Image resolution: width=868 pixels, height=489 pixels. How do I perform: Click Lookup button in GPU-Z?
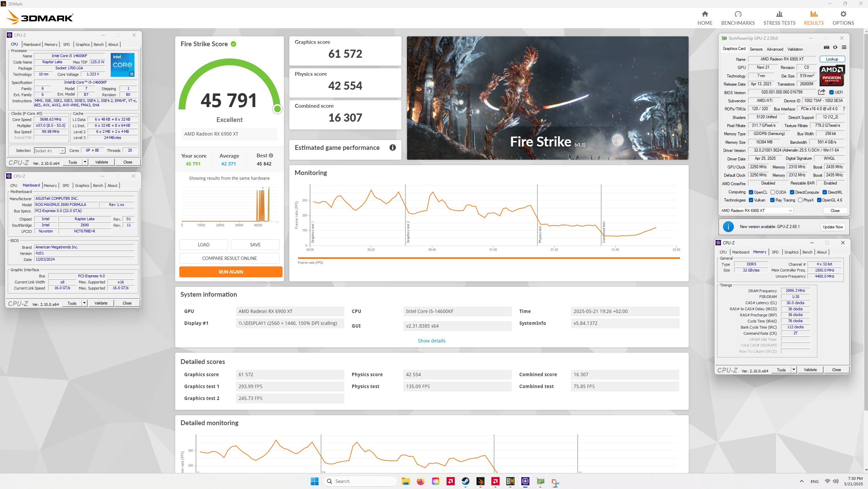click(x=832, y=59)
